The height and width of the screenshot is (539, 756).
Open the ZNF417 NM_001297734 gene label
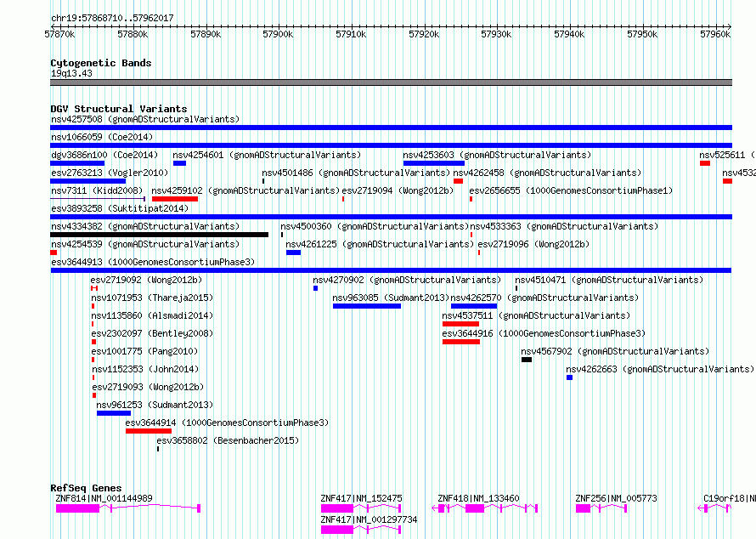pos(369,519)
